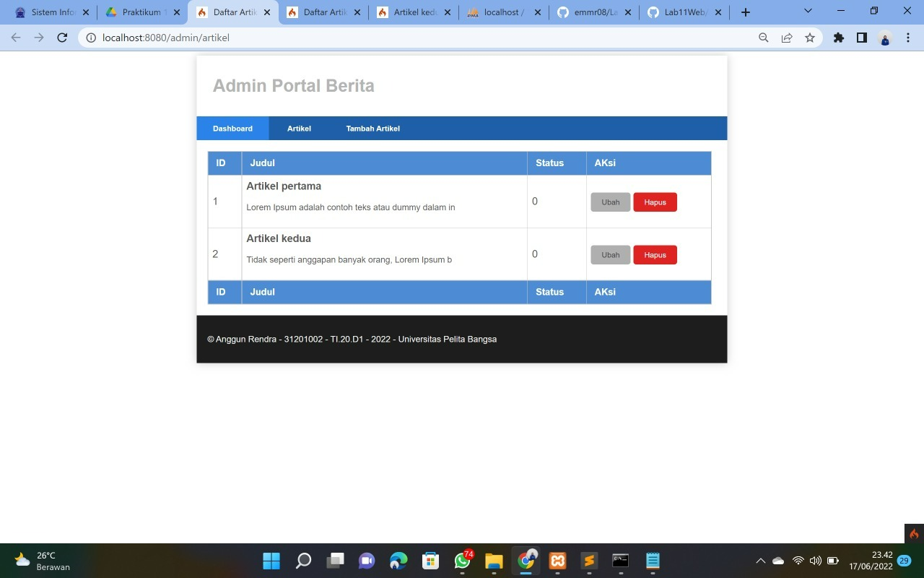
Task: Click the Windows Start button
Action: click(271, 561)
